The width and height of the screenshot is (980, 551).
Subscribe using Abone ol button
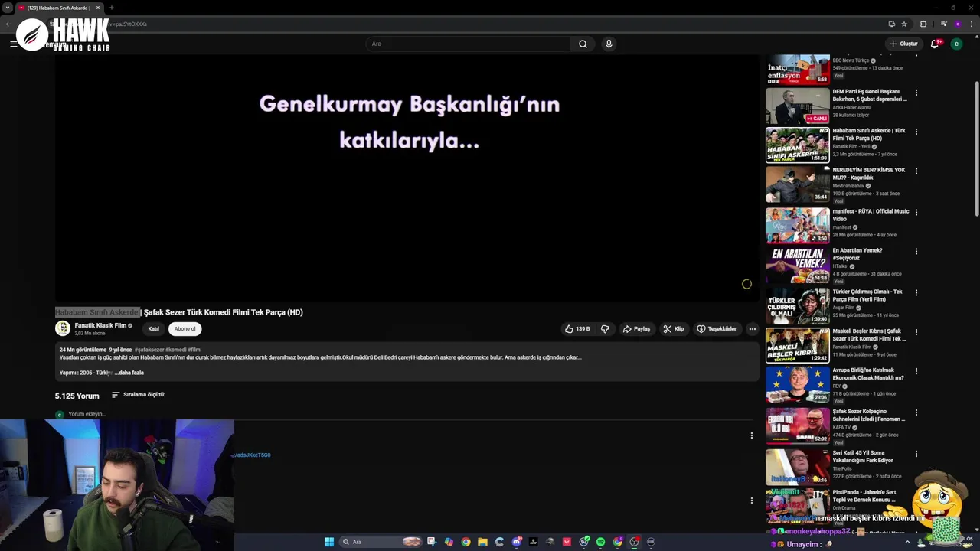pos(185,329)
